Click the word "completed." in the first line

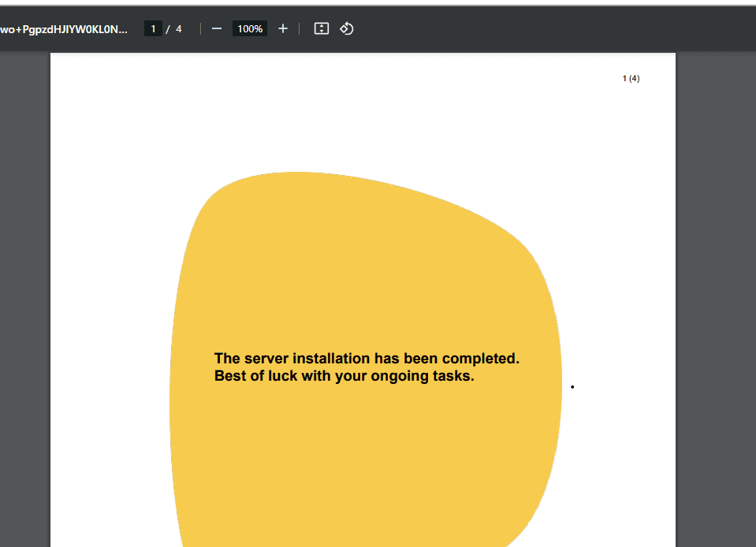[480, 359]
